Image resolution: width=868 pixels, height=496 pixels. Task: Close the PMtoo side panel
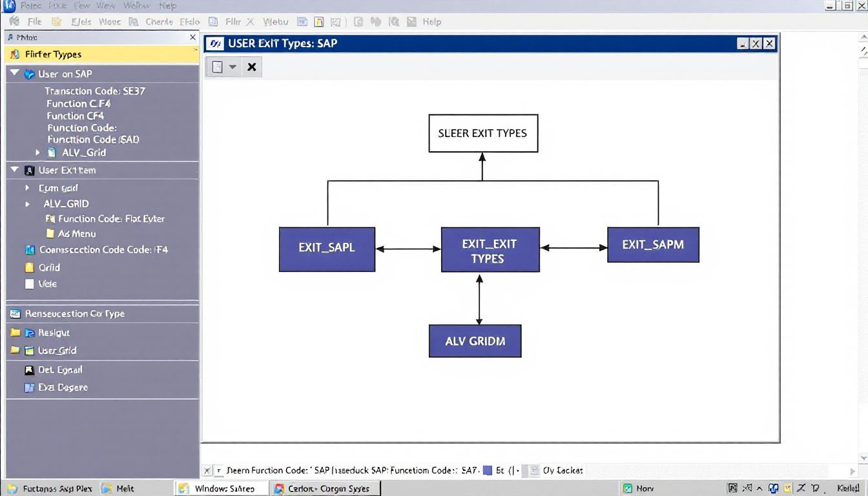tap(192, 37)
